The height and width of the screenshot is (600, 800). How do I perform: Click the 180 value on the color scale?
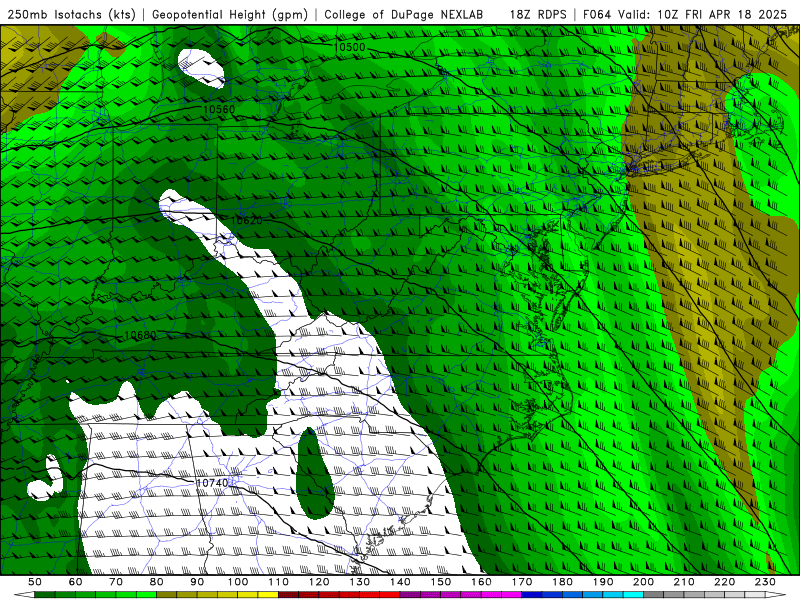(562, 582)
